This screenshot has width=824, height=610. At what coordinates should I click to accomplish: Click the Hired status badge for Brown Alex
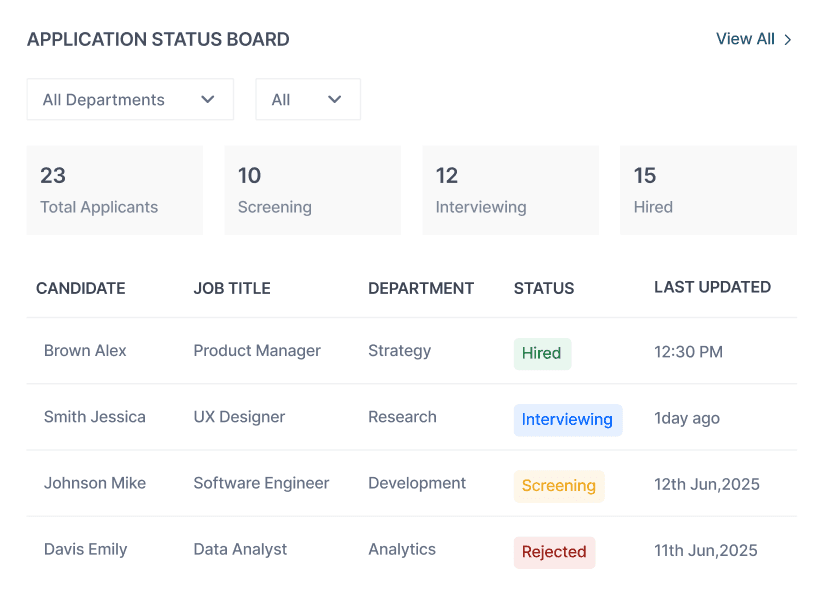click(x=542, y=353)
